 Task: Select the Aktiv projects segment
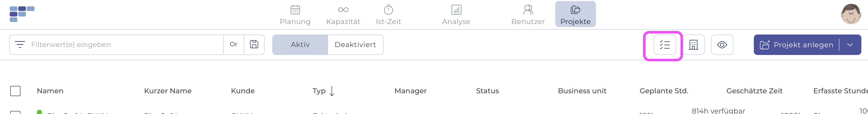click(x=300, y=44)
